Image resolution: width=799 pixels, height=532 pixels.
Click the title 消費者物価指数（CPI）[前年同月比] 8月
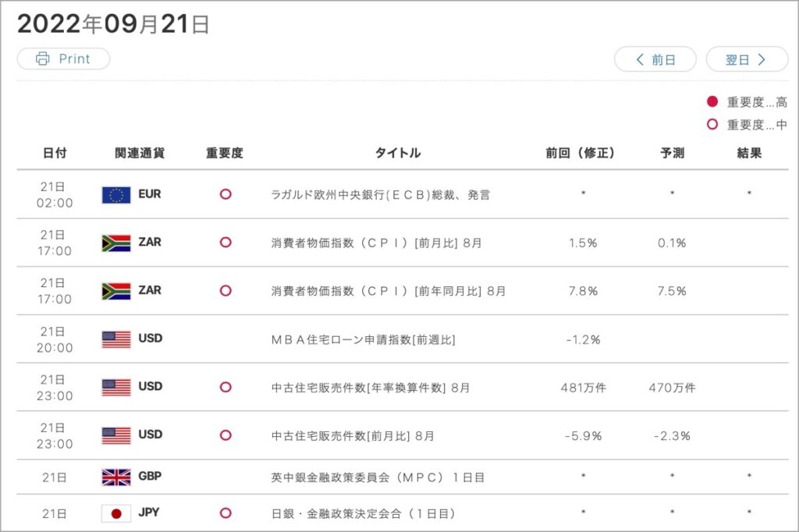[389, 291]
